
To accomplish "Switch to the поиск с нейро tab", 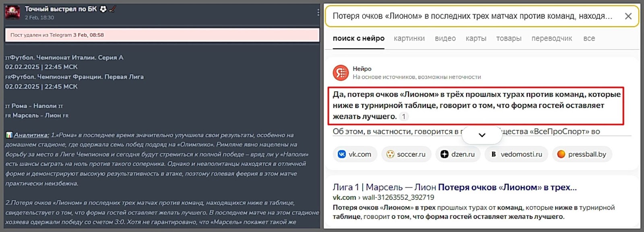I will (x=359, y=39).
